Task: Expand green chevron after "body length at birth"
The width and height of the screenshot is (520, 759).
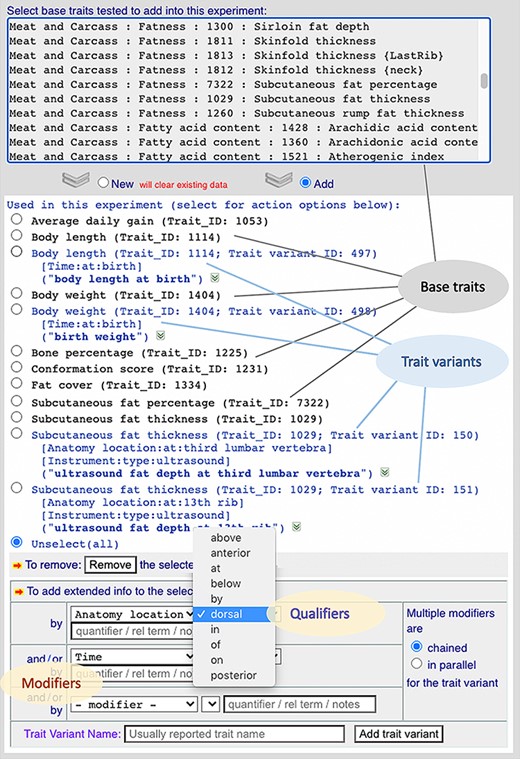Action: (x=215, y=278)
